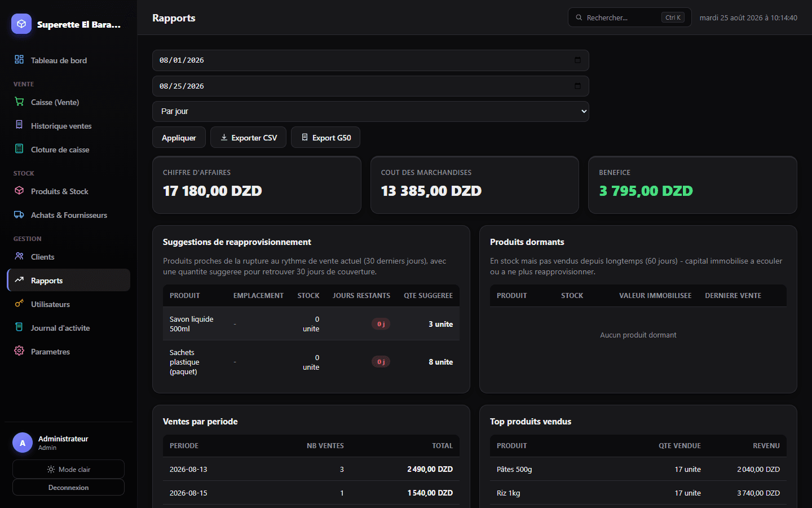Click the 17 180,00 DZD revenue value
Image resolution: width=812 pixels, height=508 pixels.
pos(213,191)
